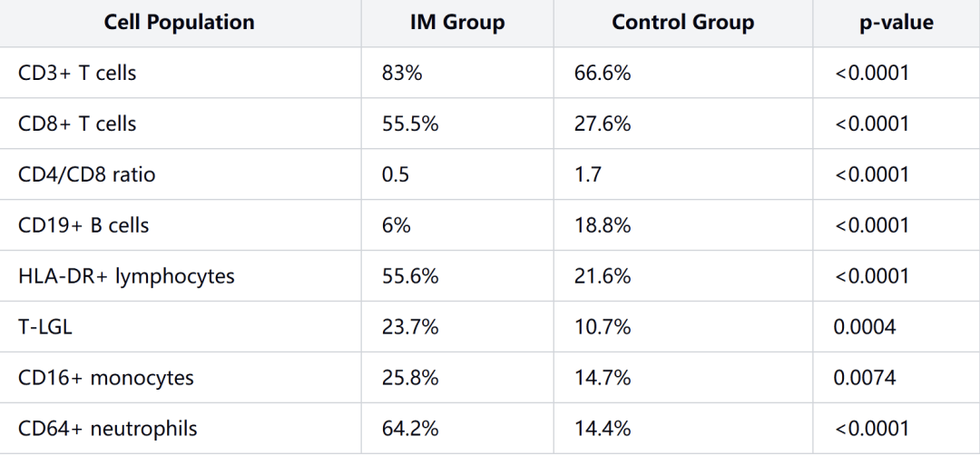The height and width of the screenshot is (456, 980).
Task: Click the 18.8% Control Group value
Action: pos(603,225)
